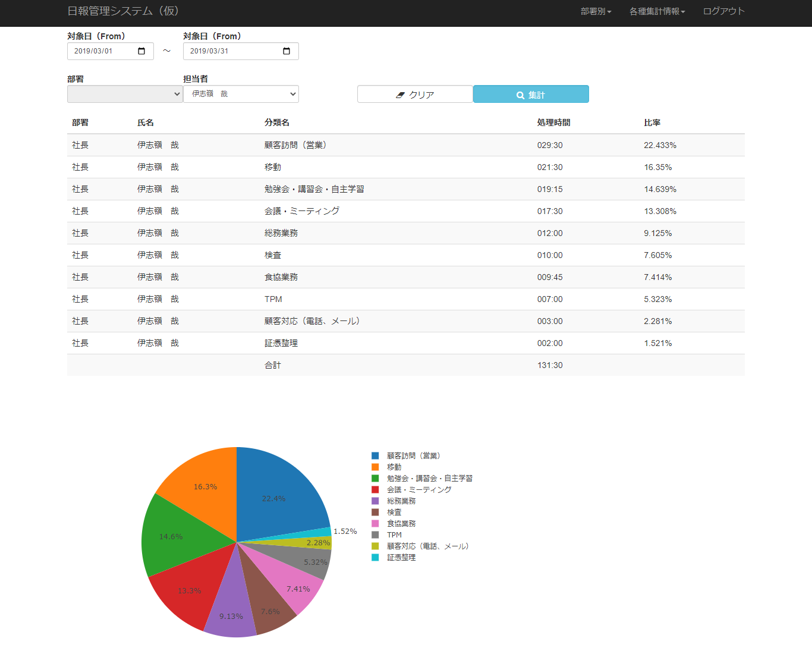Click the 氏名 column header
The height and width of the screenshot is (654, 812).
click(146, 122)
